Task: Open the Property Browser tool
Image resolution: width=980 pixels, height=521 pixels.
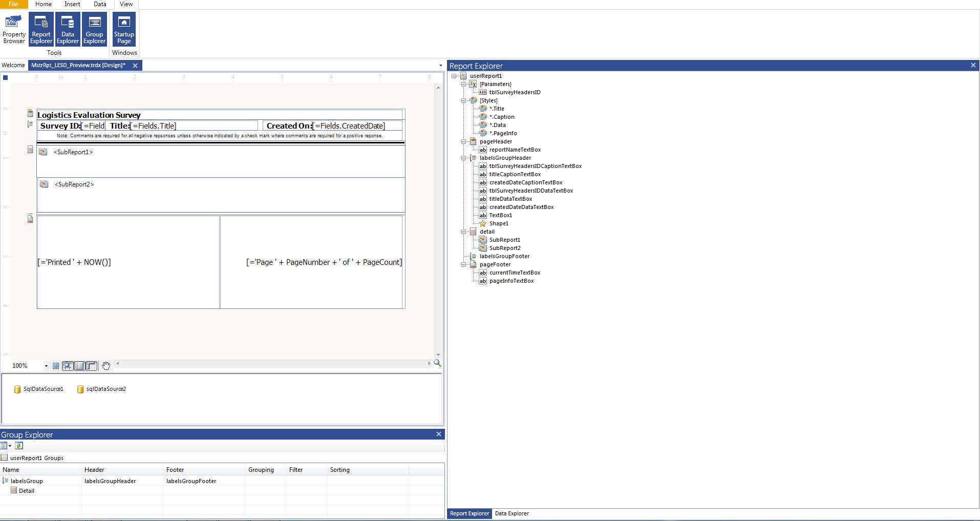Action: click(x=14, y=29)
